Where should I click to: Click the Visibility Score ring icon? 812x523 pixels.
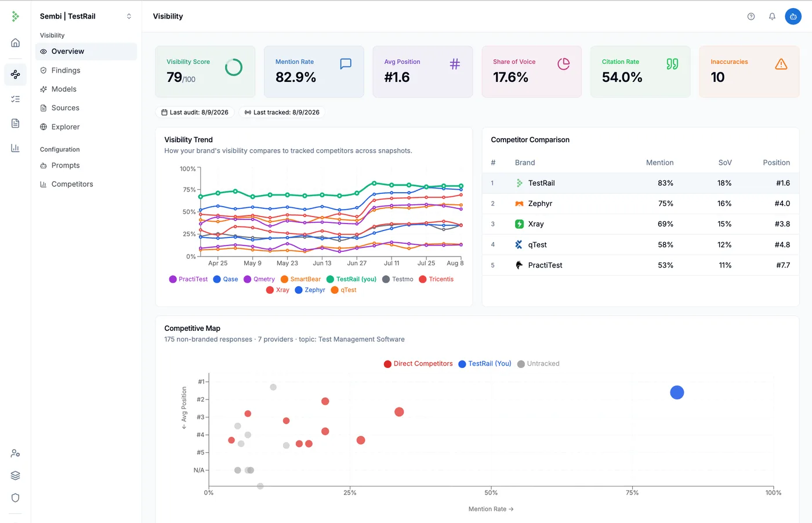234,67
